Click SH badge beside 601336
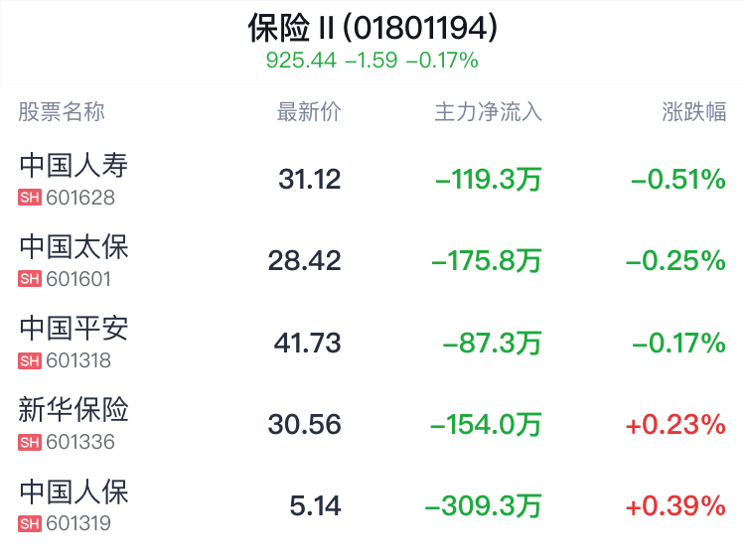The image size is (745, 560). point(30,442)
